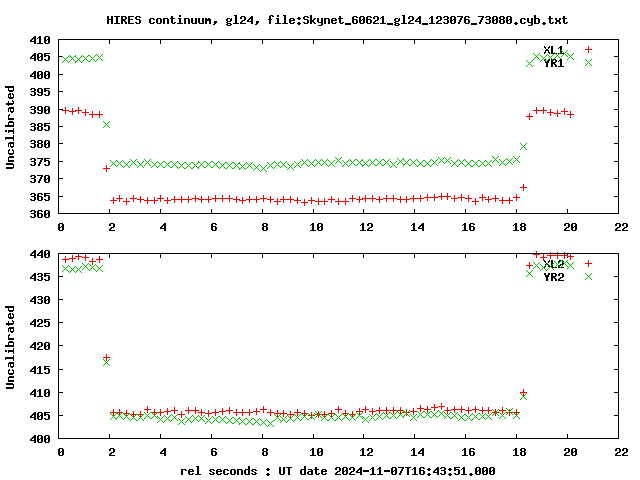Click the 390 tick label on the upper plot
Screen dimensions: 640x480
tap(40, 110)
